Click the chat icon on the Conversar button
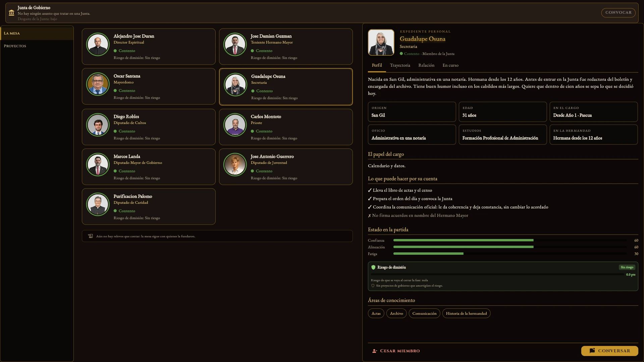 pyautogui.click(x=592, y=351)
